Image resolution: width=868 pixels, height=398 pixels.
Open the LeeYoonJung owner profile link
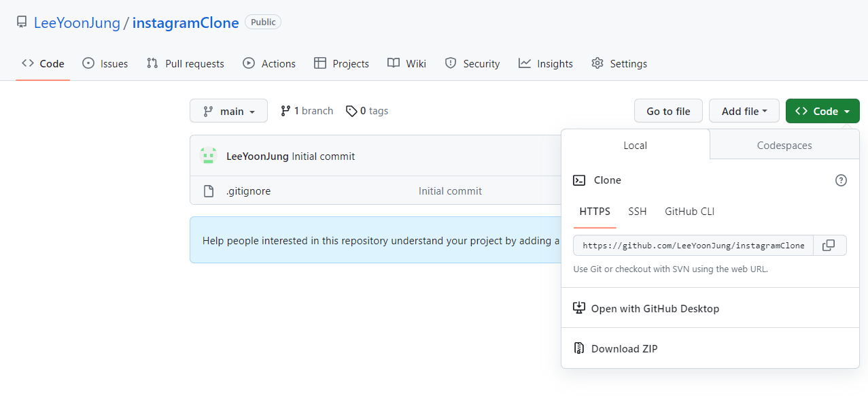[77, 22]
